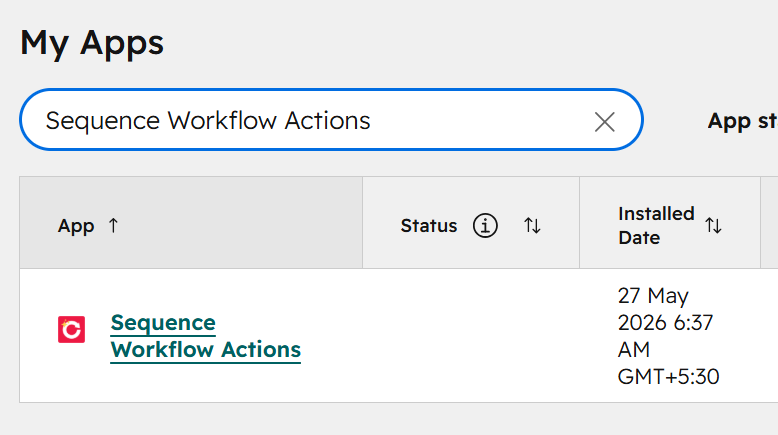The image size is (778, 435).
Task: Select the 27 May 2026 installed date cell
Action: coord(668,336)
